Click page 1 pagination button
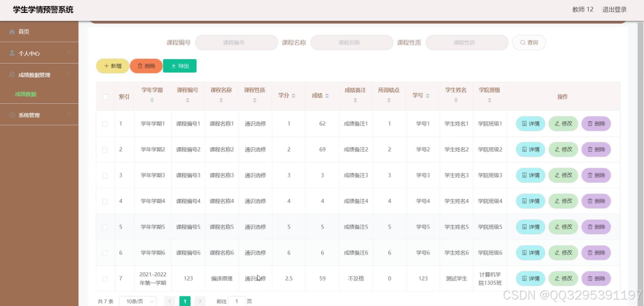 [x=185, y=301]
